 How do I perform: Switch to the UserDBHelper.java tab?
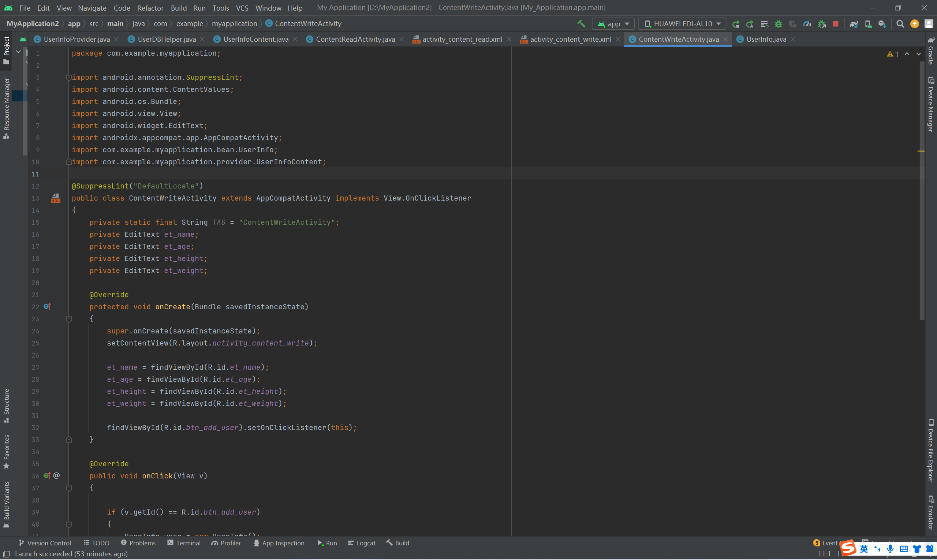pyautogui.click(x=167, y=39)
